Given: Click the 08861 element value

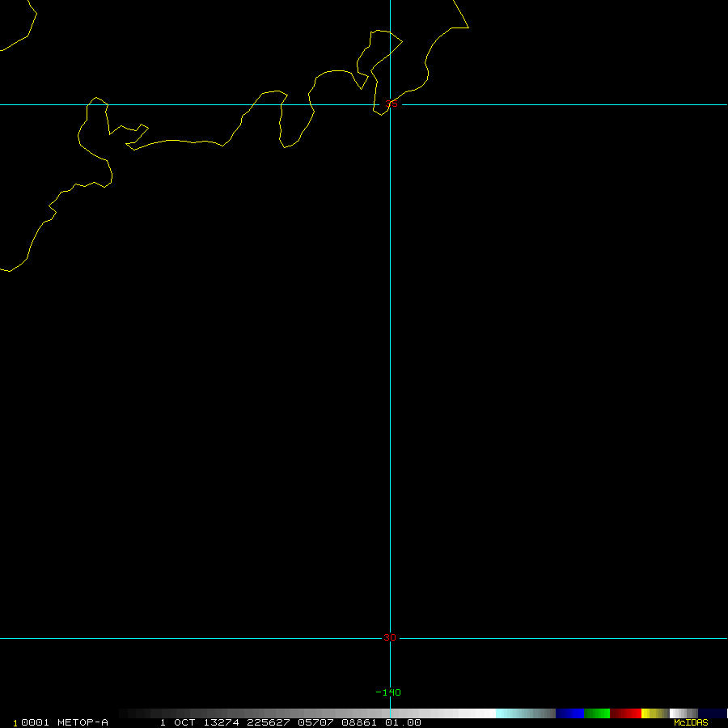Looking at the screenshot, I should (359, 722).
